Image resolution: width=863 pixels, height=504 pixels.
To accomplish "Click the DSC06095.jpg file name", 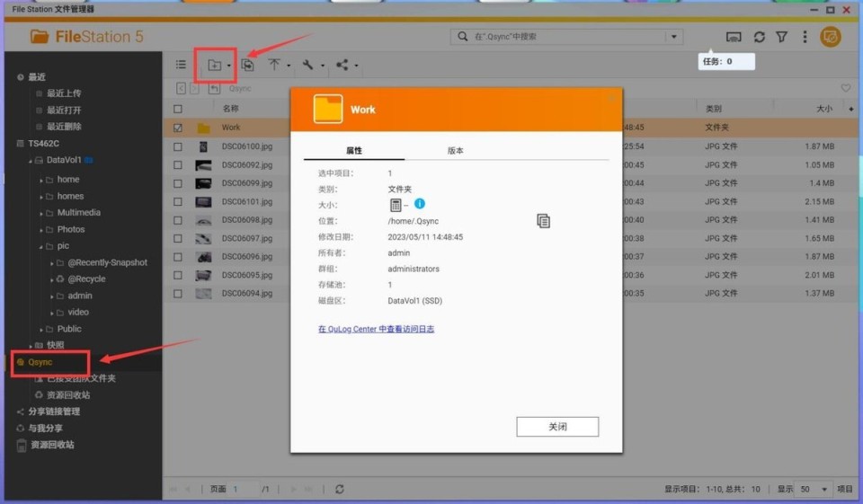I will (247, 275).
